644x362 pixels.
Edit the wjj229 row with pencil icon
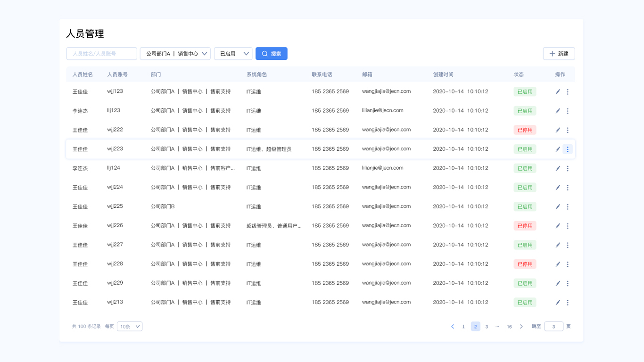(558, 283)
